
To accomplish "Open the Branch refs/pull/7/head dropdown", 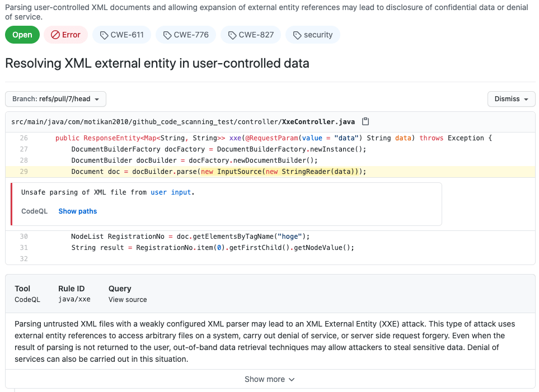I will (55, 99).
